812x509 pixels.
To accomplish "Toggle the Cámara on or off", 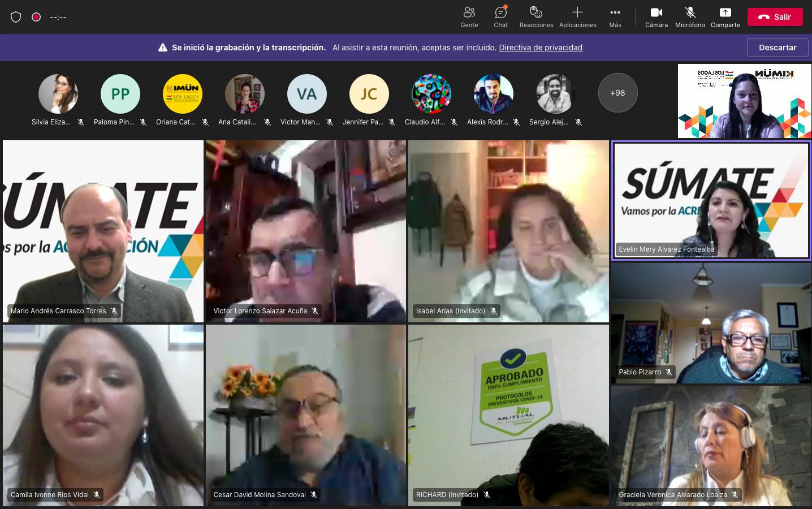I will click(656, 17).
